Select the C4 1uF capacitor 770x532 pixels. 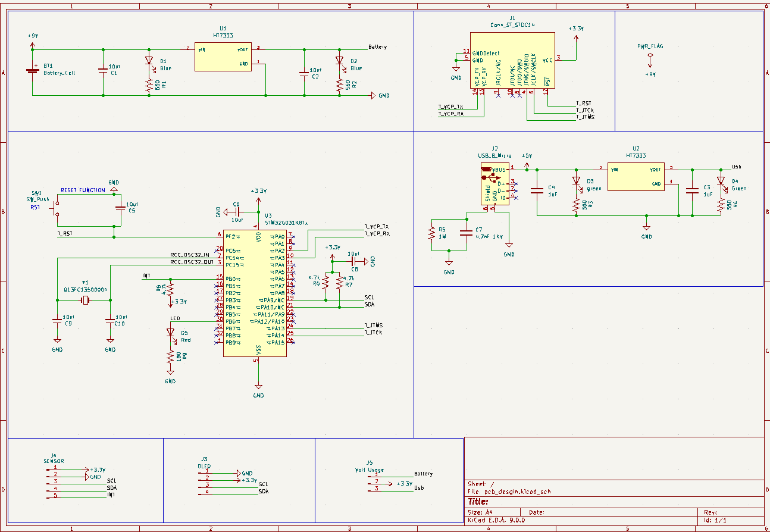537,191
